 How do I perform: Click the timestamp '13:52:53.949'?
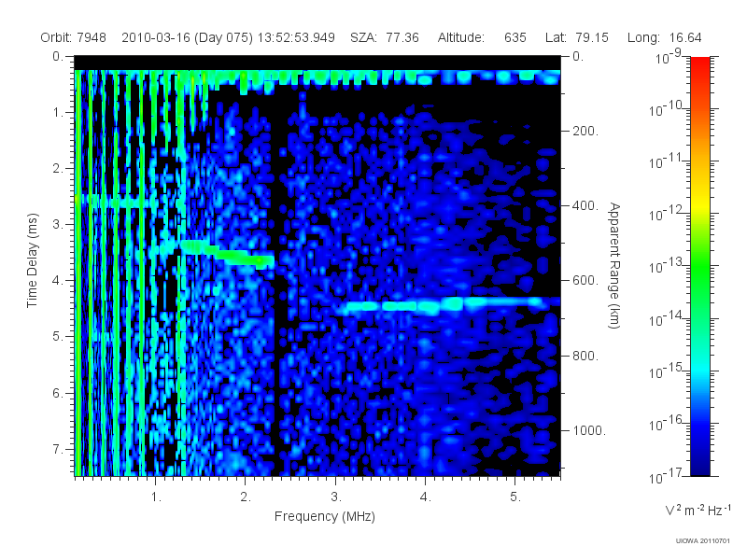(x=296, y=37)
